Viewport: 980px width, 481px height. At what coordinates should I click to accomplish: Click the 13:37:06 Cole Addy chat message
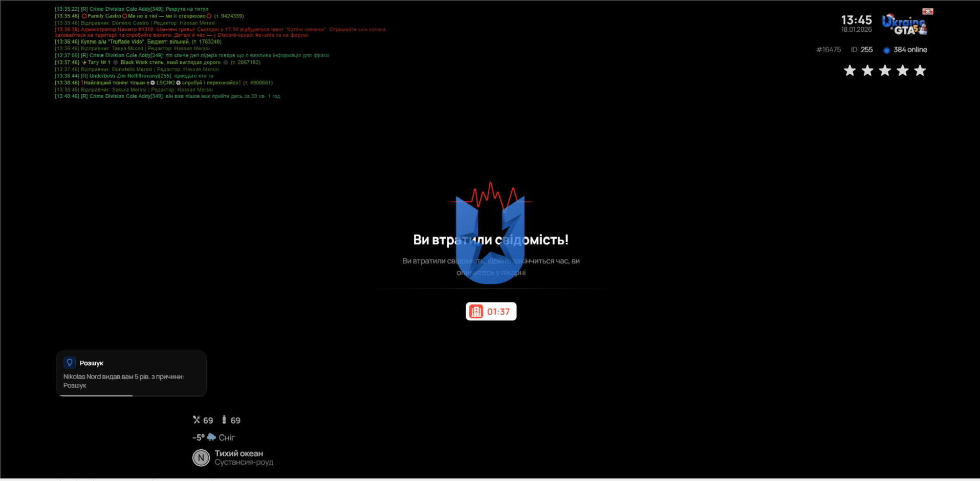pos(192,55)
